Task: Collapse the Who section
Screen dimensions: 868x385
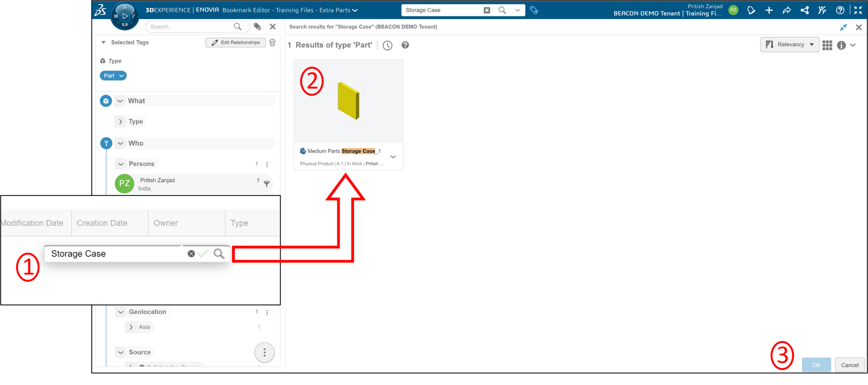Action: pos(120,143)
